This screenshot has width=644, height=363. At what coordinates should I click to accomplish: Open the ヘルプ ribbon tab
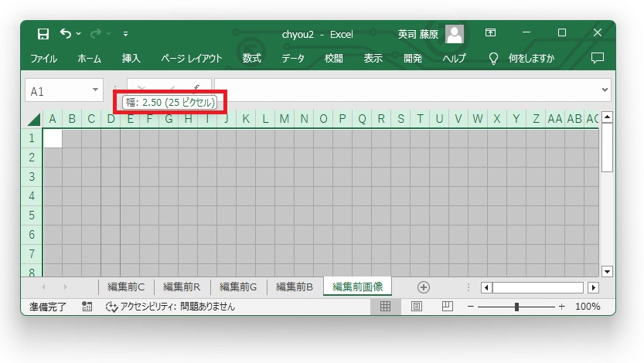pyautogui.click(x=455, y=58)
